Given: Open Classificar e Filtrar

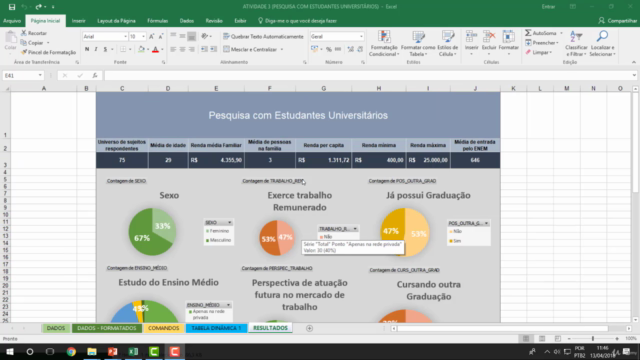Looking at the screenshot, I should (x=576, y=43).
